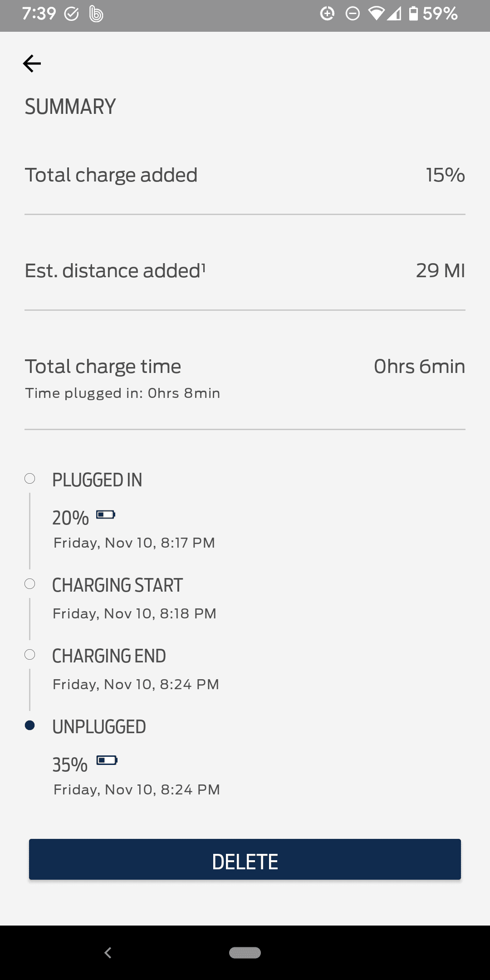Tap the Time plugged in subtext

(122, 393)
